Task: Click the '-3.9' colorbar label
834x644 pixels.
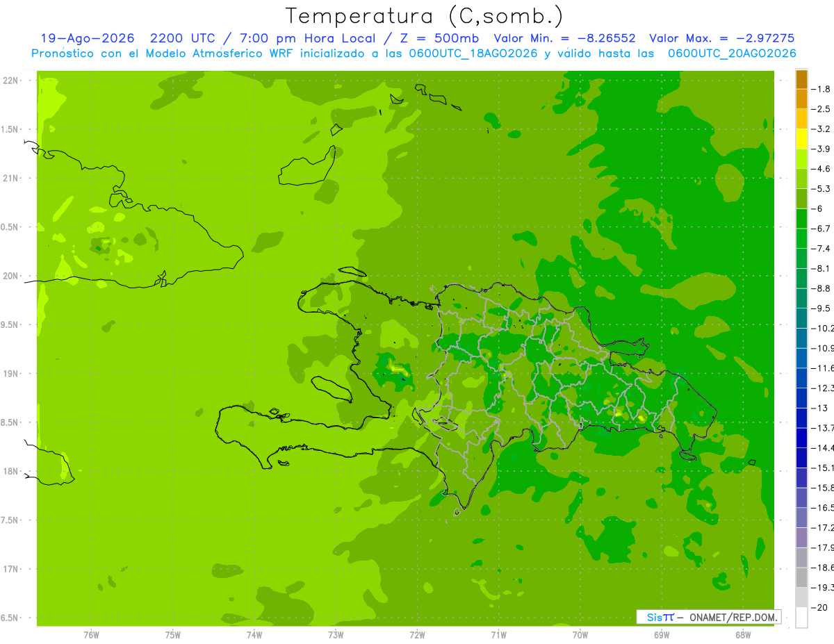Action: coord(821,149)
